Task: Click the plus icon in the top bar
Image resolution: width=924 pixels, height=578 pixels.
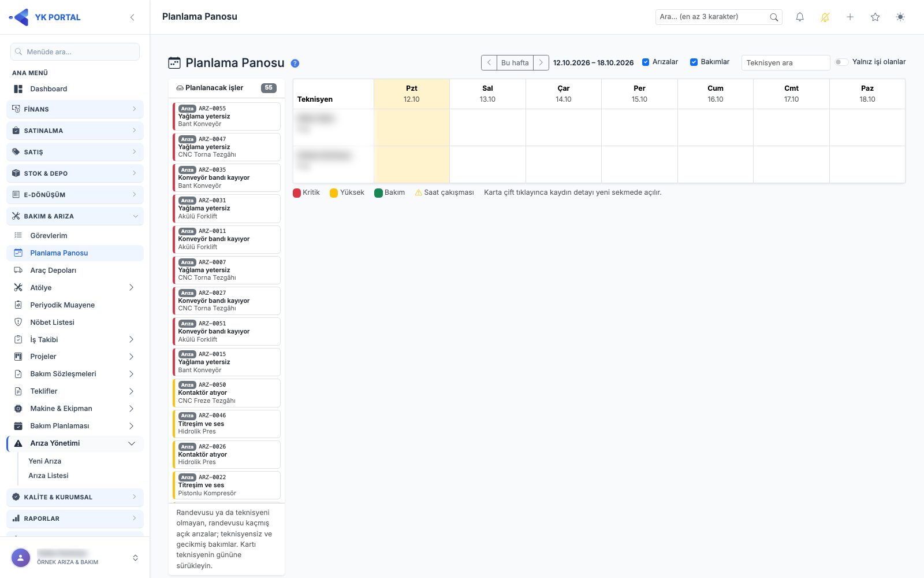Action: [850, 17]
